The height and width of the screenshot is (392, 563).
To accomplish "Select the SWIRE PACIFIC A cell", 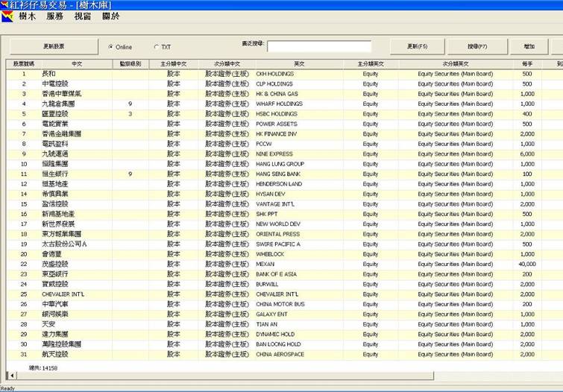I will (x=299, y=244).
